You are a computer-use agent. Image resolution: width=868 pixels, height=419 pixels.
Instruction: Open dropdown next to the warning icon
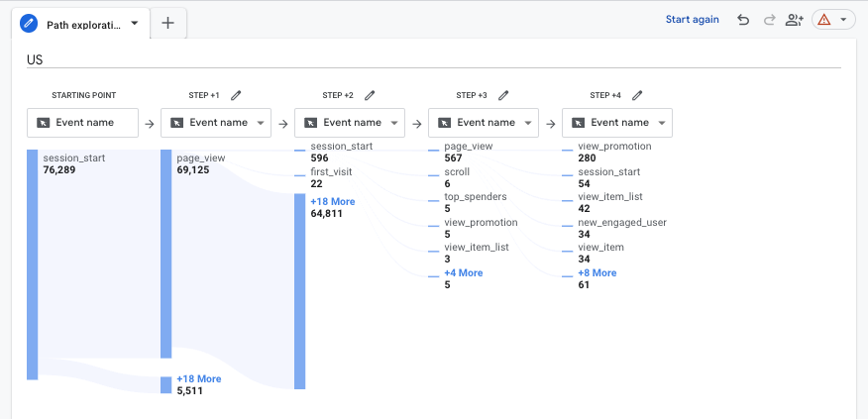(x=843, y=20)
